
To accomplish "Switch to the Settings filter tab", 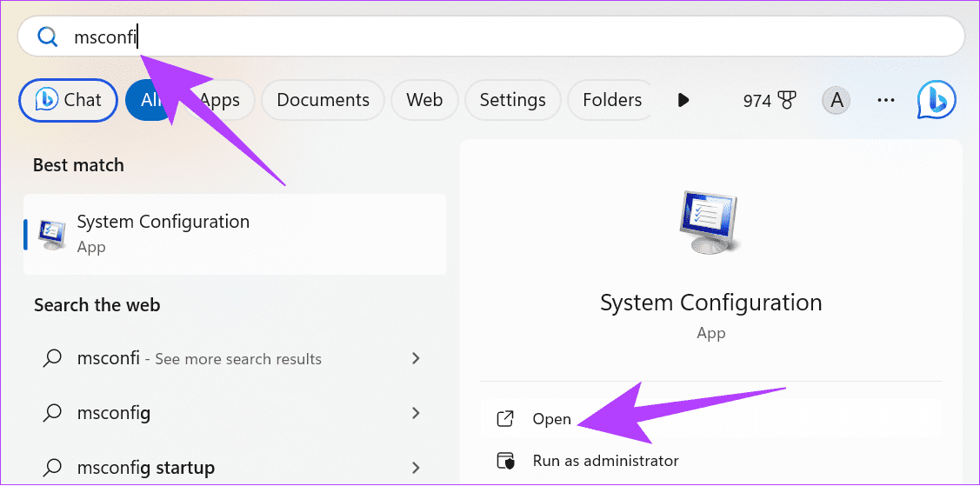I will (x=512, y=100).
